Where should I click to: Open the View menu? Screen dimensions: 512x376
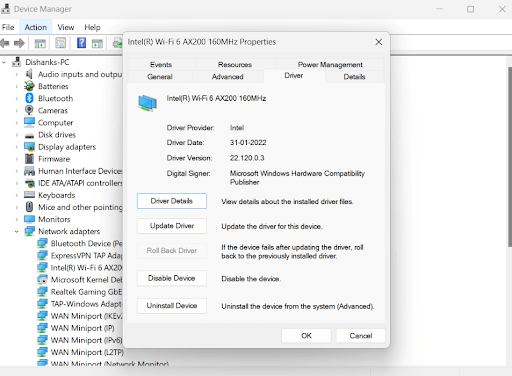click(66, 27)
